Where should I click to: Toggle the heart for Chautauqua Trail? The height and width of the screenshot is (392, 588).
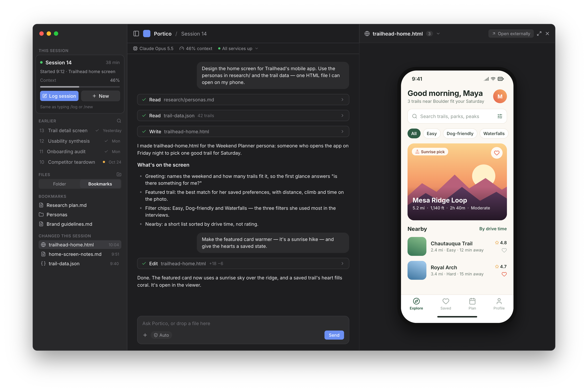coord(504,250)
